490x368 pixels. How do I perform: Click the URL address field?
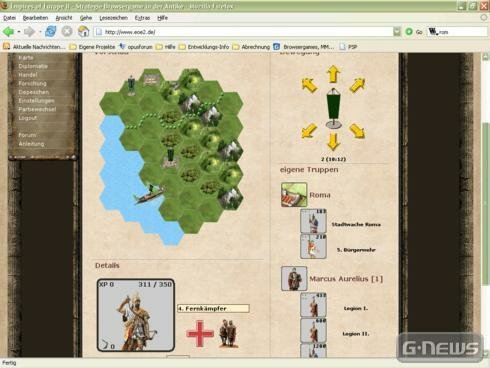pyautogui.click(x=243, y=32)
